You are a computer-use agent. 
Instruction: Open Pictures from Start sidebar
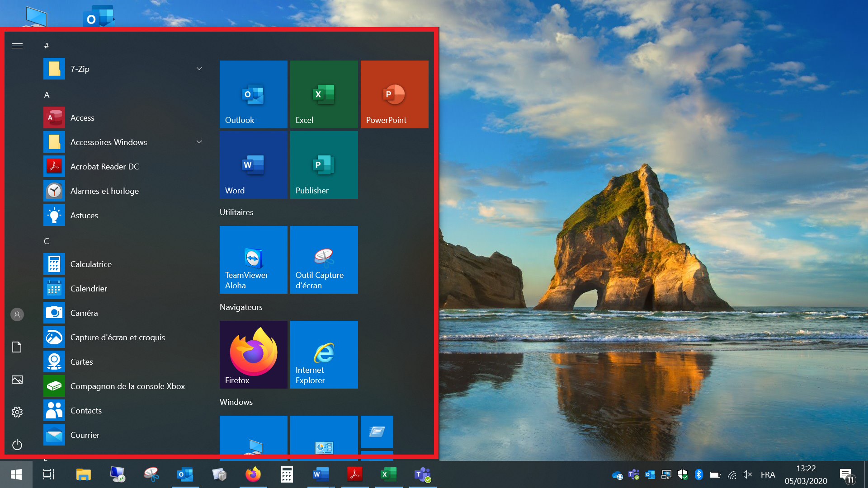pos(17,380)
